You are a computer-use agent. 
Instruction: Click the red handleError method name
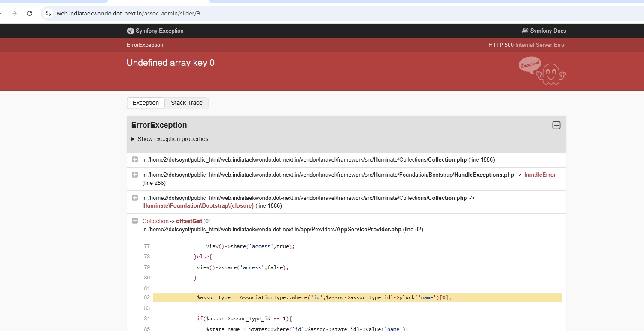[x=540, y=175]
